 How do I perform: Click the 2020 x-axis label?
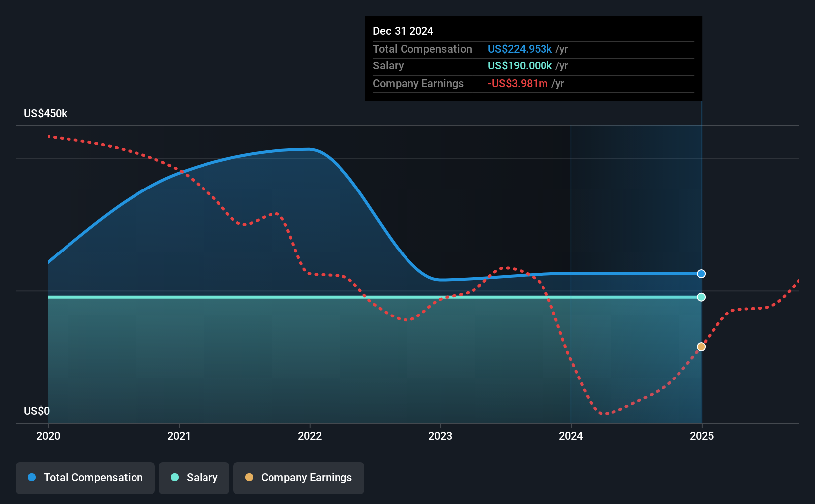48,436
